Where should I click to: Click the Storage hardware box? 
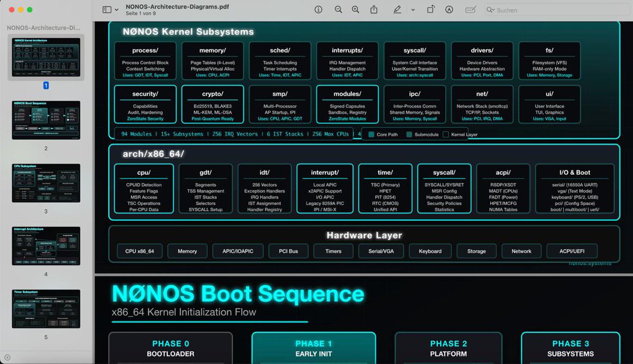point(476,251)
